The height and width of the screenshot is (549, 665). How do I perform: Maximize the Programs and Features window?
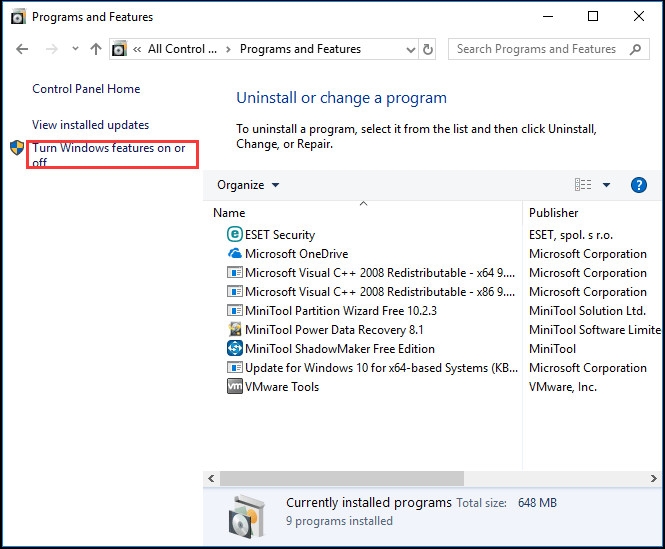pos(593,17)
